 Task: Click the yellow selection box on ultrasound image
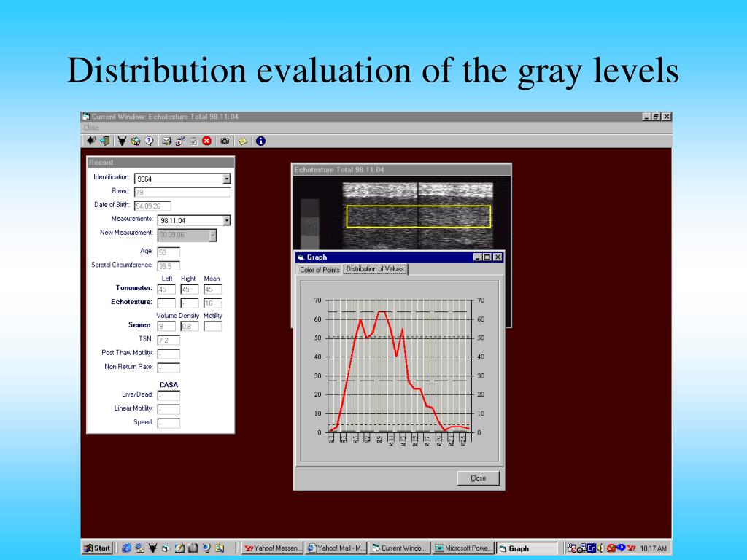(418, 217)
